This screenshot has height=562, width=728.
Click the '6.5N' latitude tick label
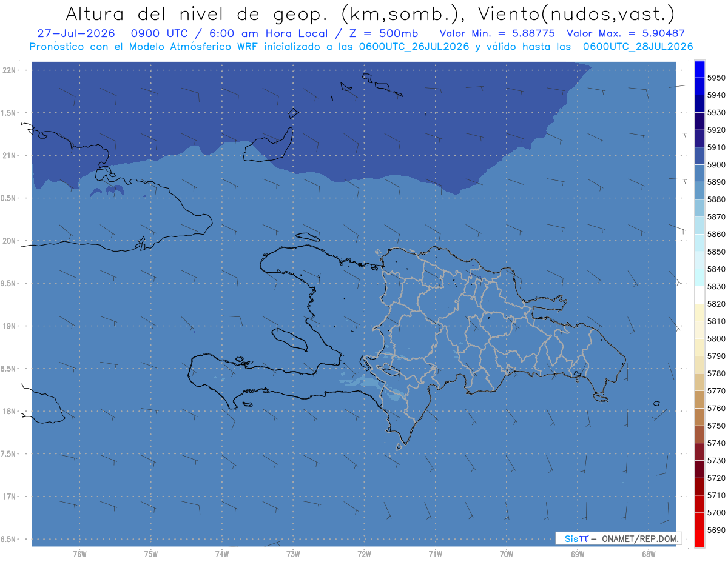(x=9, y=539)
